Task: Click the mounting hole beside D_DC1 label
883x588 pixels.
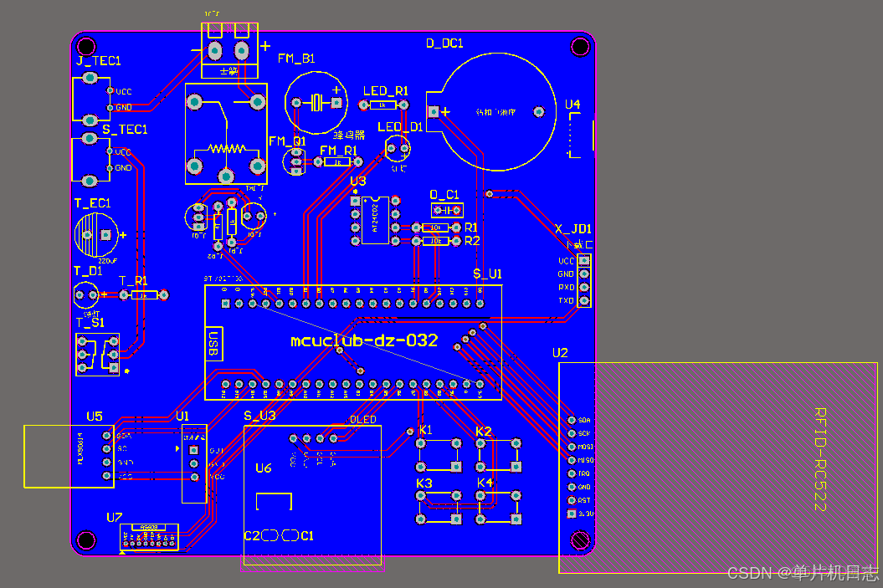Action: 580,46
